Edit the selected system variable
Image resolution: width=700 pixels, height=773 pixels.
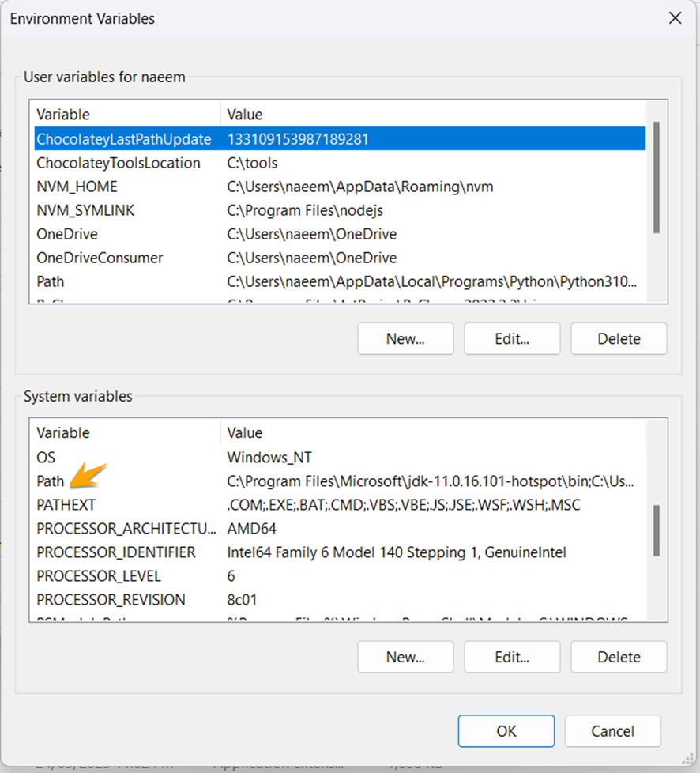pyautogui.click(x=512, y=657)
